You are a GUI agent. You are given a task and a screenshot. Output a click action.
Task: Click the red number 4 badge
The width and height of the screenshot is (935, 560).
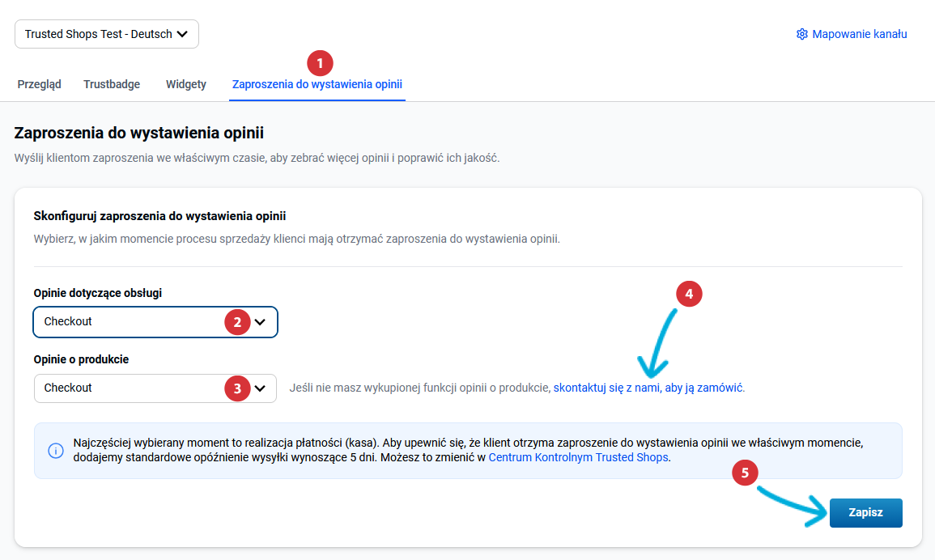pos(689,295)
